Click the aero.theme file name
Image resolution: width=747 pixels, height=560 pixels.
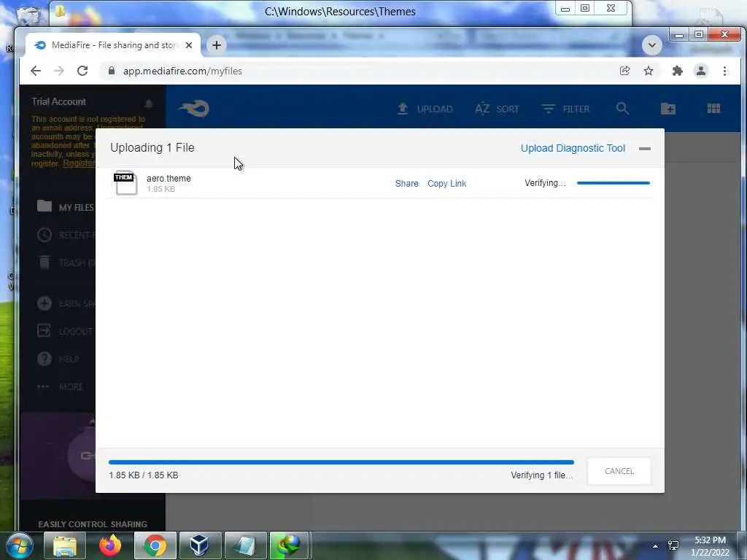pos(169,178)
